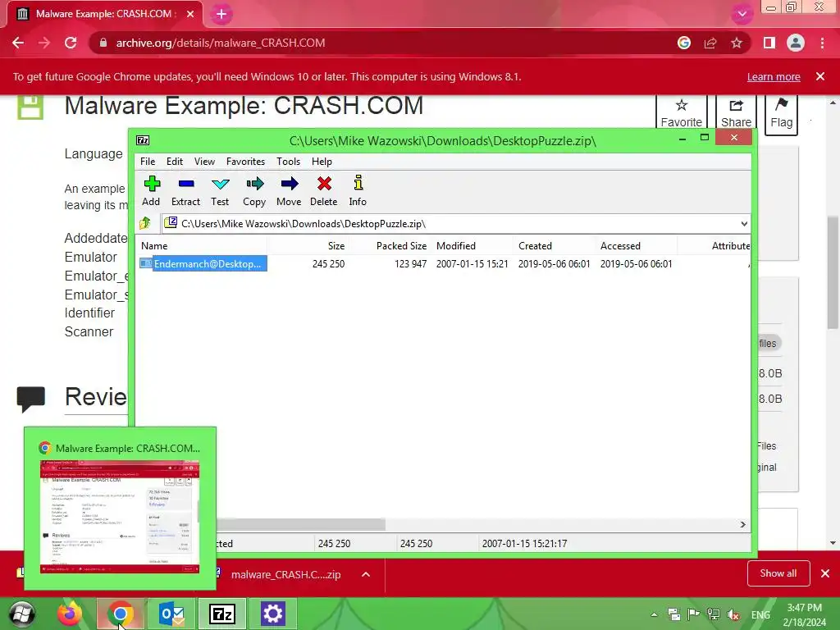
Task: Run Test on the archive
Action: [220, 190]
